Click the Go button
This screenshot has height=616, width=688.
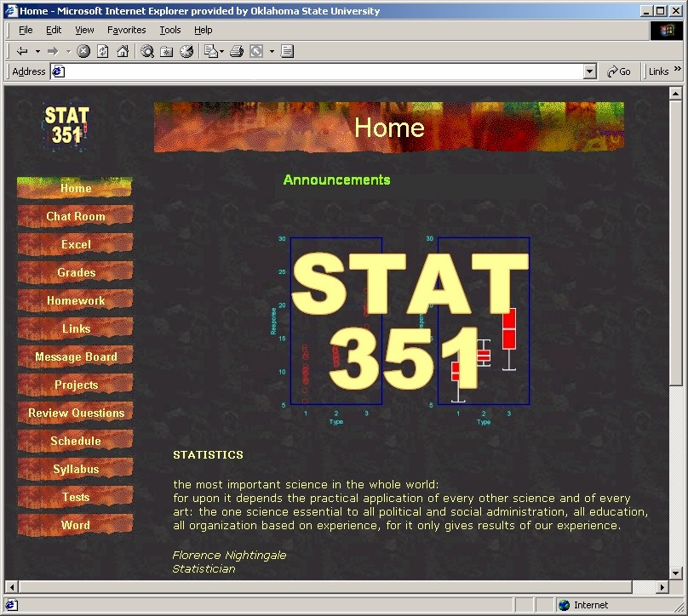619,72
